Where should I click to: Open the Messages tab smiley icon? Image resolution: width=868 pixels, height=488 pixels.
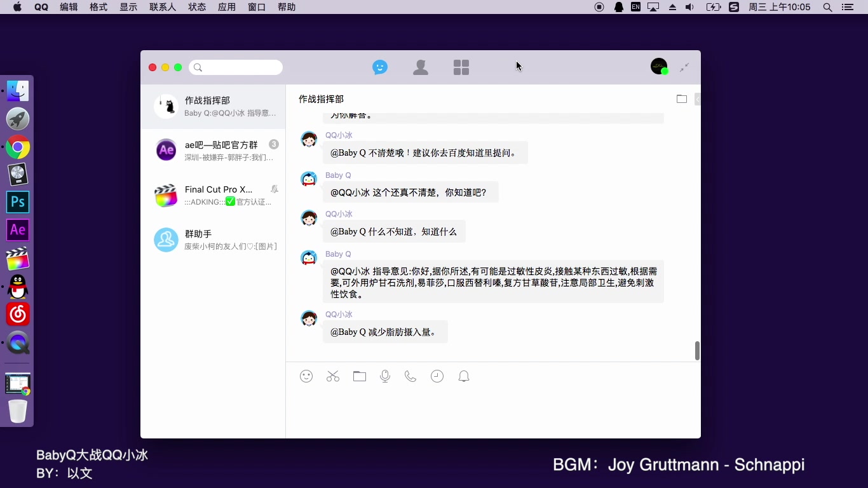coord(380,67)
